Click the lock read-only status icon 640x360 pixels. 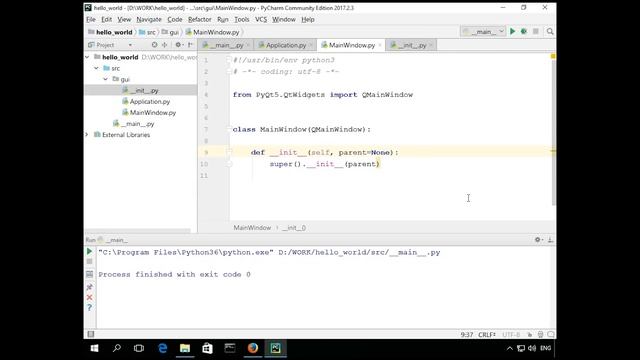tap(529, 335)
